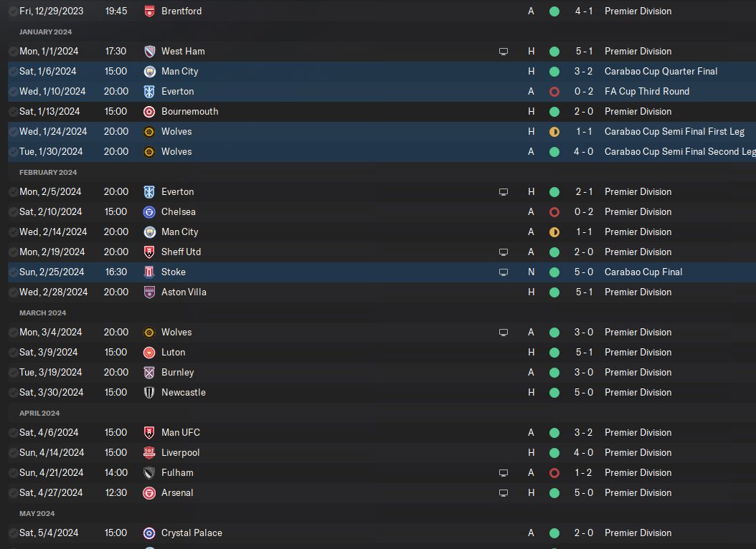The width and height of the screenshot is (756, 549).
Task: Toggle the check circle beside Sat, 2/10/2024 Chelsea
Action: pos(14,212)
